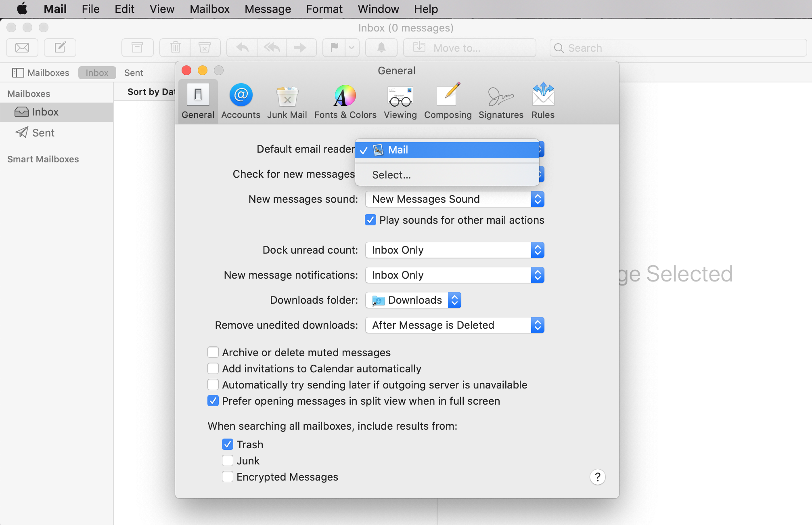
Task: Open the Downloads folder dropdown
Action: click(x=413, y=300)
